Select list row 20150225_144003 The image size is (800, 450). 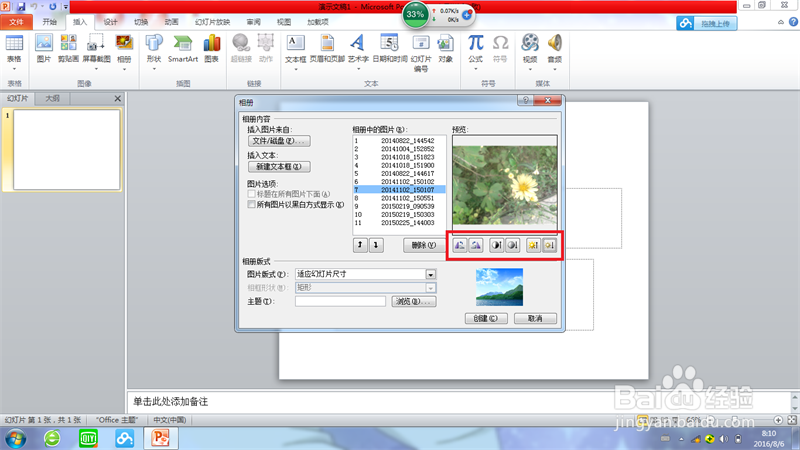click(399, 222)
